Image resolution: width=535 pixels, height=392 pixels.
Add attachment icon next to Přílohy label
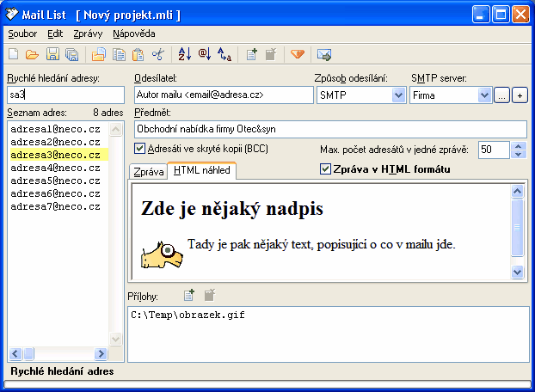click(x=189, y=295)
